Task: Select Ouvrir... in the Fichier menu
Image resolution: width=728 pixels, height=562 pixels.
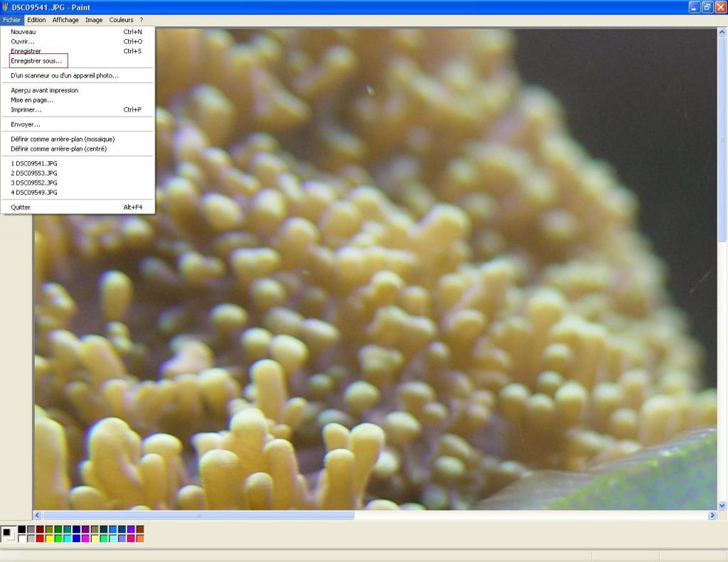Action: point(77,42)
